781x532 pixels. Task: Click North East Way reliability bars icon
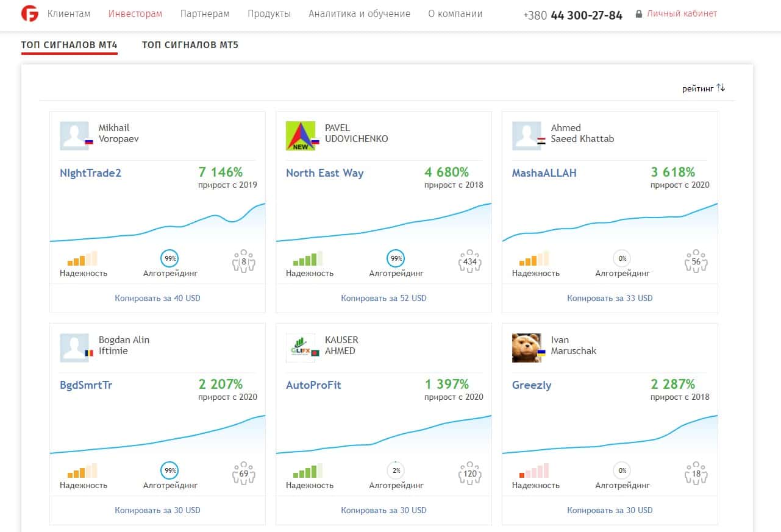pos(308,258)
